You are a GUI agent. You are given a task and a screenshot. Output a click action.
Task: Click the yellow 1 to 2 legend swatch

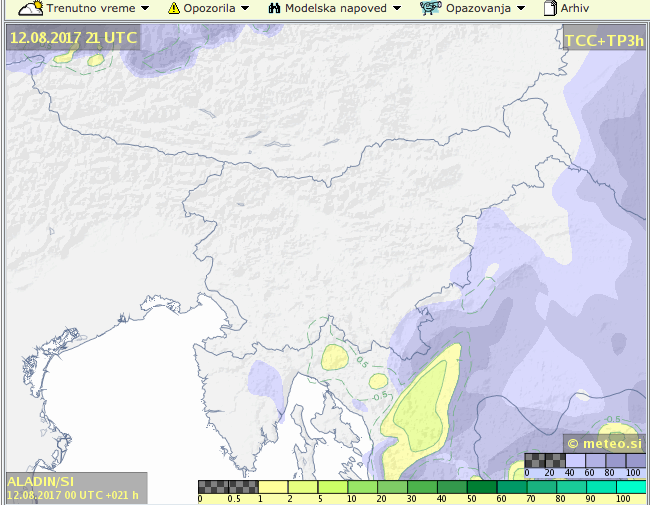273,488
